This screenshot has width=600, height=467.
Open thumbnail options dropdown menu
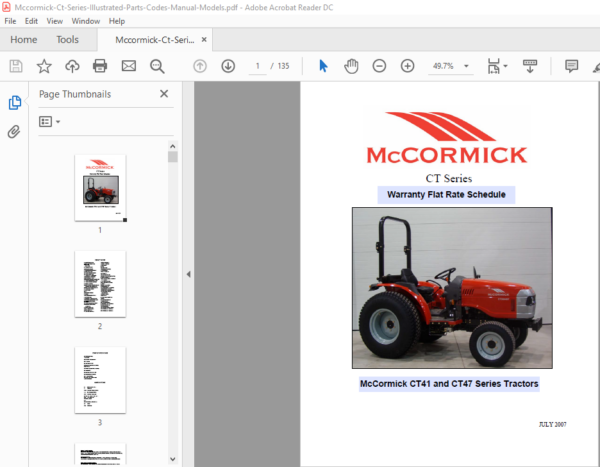tap(49, 122)
